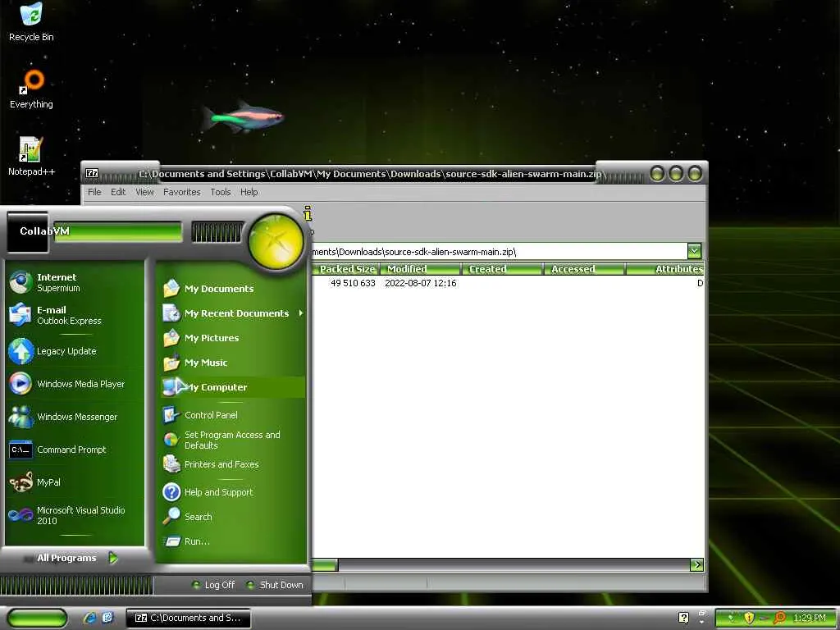The width and height of the screenshot is (840, 630).
Task: Click Everything search tray icon
Action: pos(780,618)
